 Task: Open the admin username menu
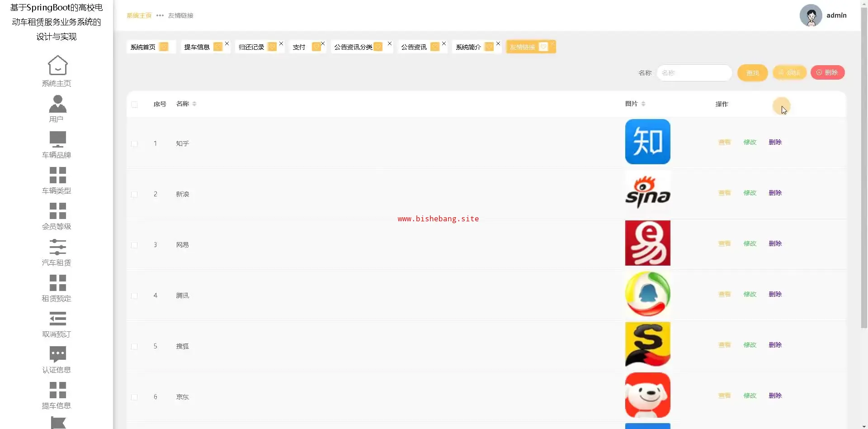coord(836,15)
